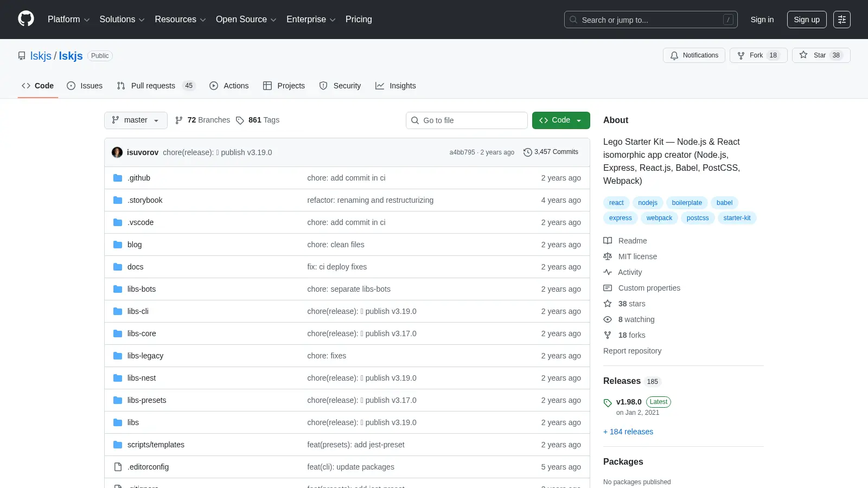Viewport: 868px width, 488px height.
Task: Click the fork icon beside 18 forks
Action: tap(608, 335)
